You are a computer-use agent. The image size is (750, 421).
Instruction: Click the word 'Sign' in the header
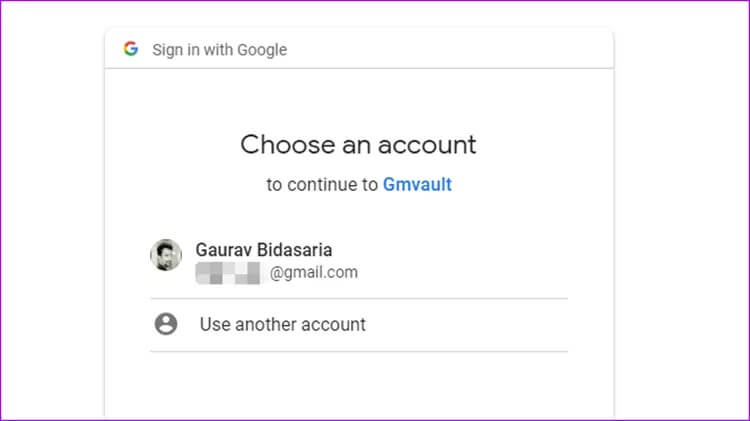(167, 50)
